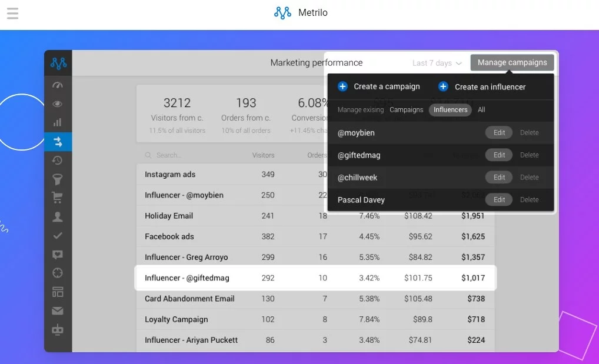The height and width of the screenshot is (364, 599).
Task: Select the Influencer - @moybien row
Action: pyautogui.click(x=232, y=195)
